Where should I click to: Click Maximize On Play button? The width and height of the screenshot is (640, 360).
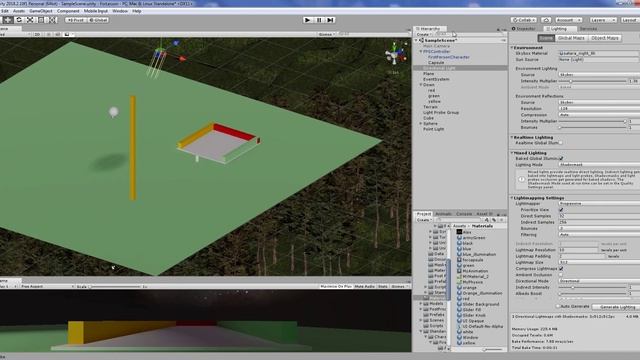[336, 287]
